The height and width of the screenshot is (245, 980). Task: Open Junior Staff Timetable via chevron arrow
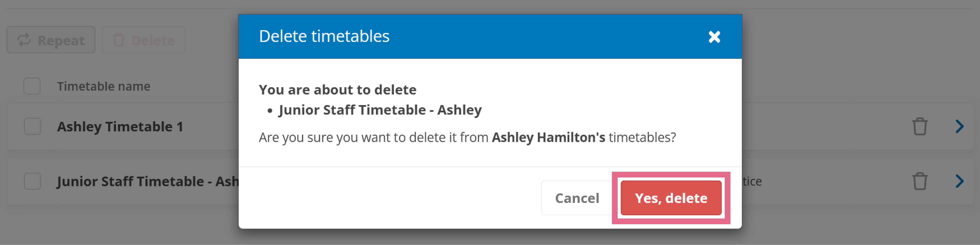[959, 181]
